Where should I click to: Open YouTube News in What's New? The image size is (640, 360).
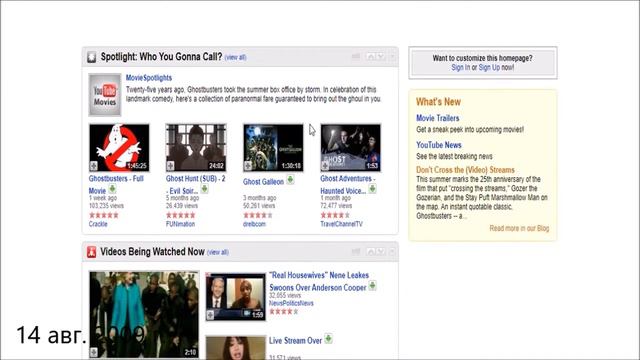click(x=439, y=145)
